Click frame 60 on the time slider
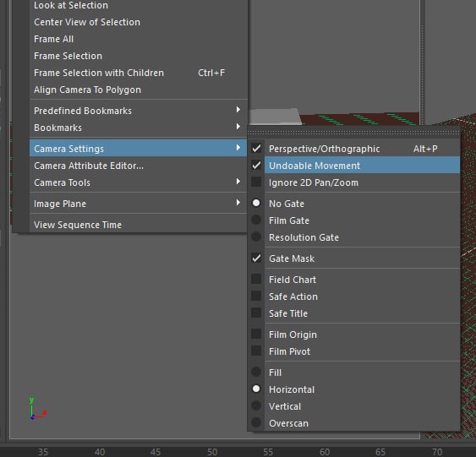Screen dimensions: 476x457 pyautogui.click(x=325, y=452)
